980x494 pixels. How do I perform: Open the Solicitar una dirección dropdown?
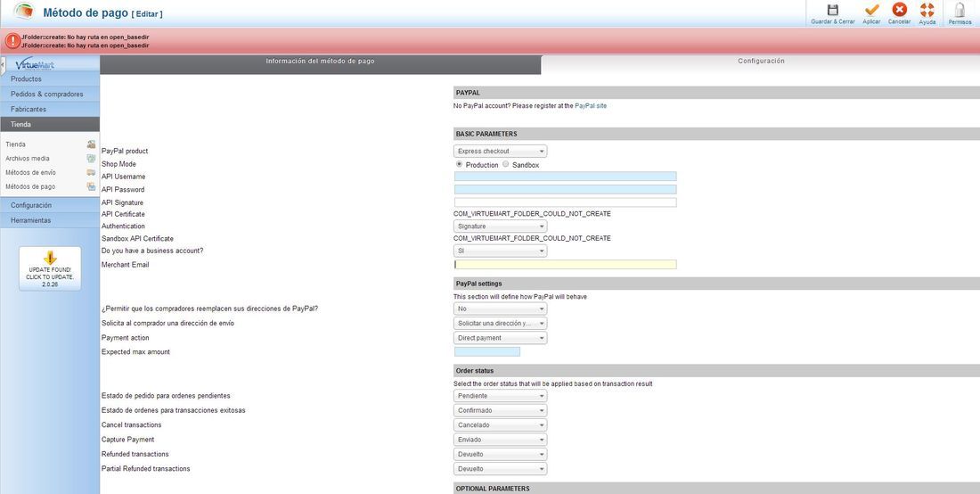(x=500, y=324)
